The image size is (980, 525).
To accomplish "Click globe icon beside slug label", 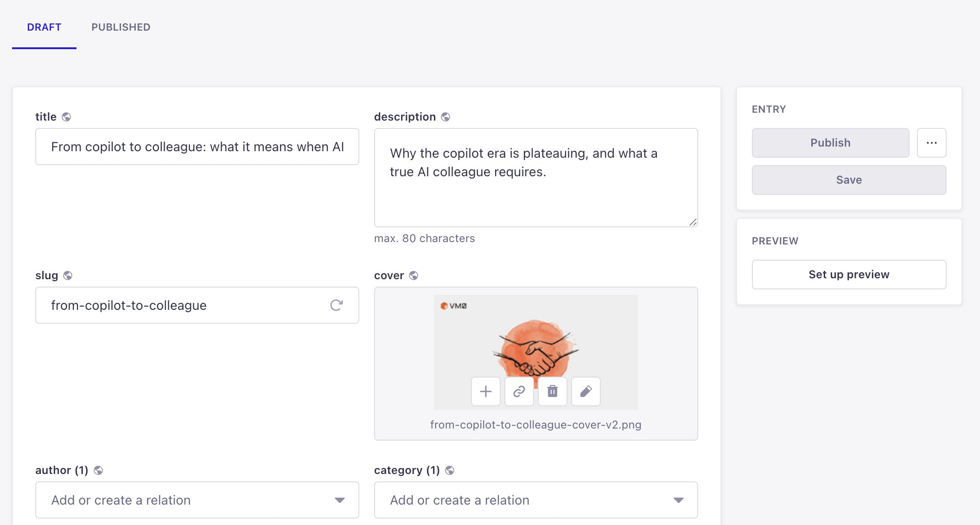I will point(68,275).
